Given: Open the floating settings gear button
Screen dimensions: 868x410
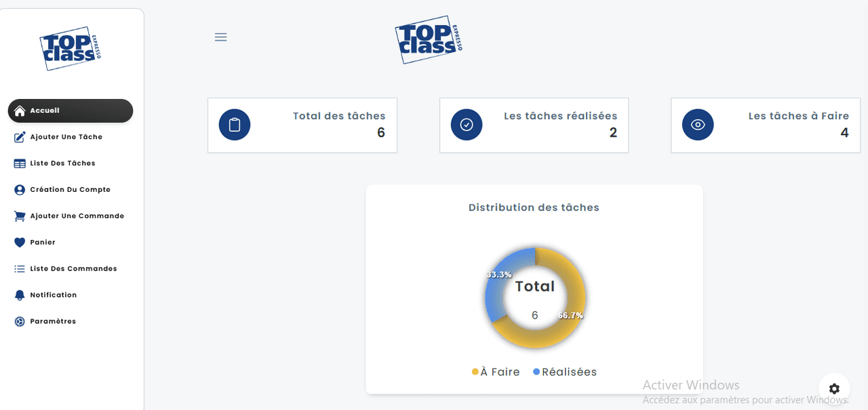Looking at the screenshot, I should pyautogui.click(x=834, y=389).
